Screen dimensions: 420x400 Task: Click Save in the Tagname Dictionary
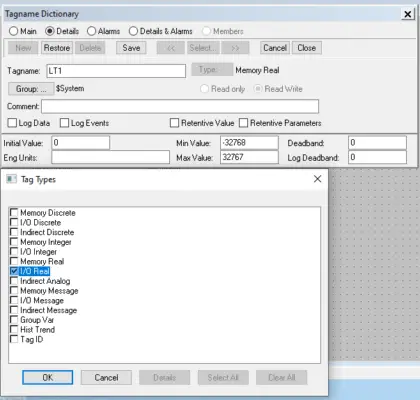point(131,48)
